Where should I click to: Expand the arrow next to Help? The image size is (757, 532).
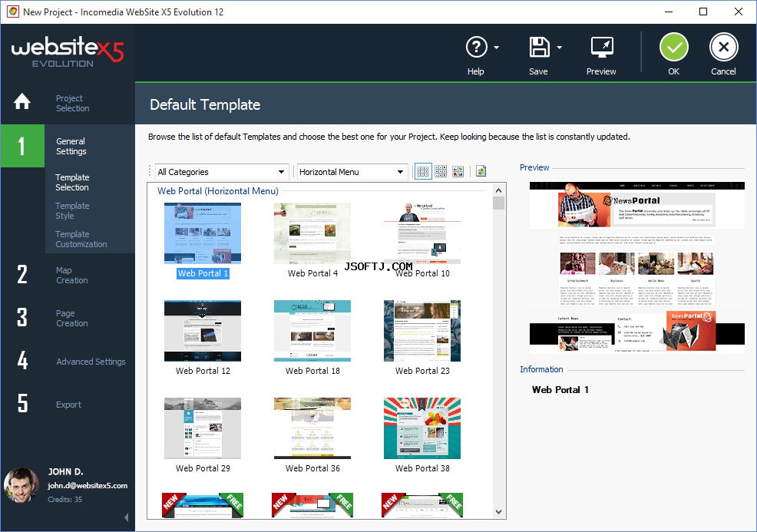pos(496,48)
